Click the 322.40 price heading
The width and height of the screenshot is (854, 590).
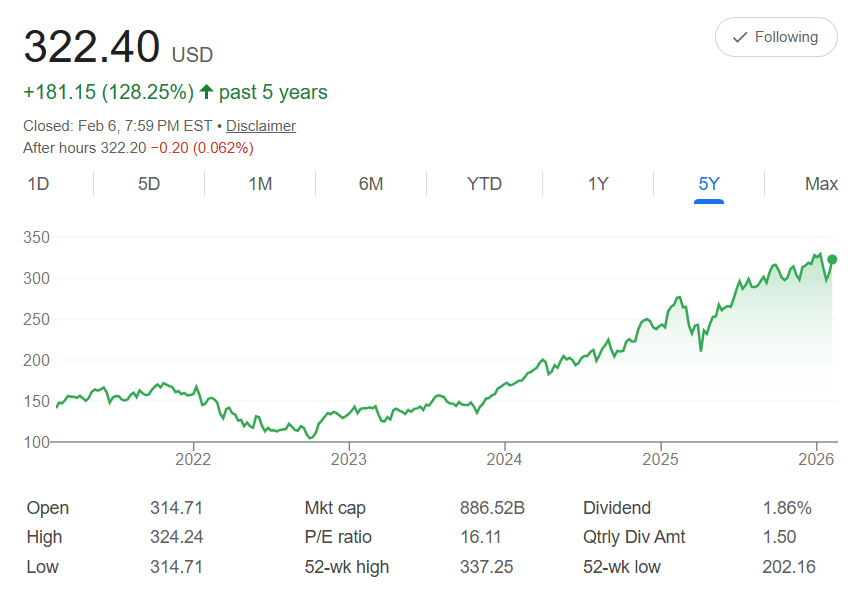[x=92, y=46]
